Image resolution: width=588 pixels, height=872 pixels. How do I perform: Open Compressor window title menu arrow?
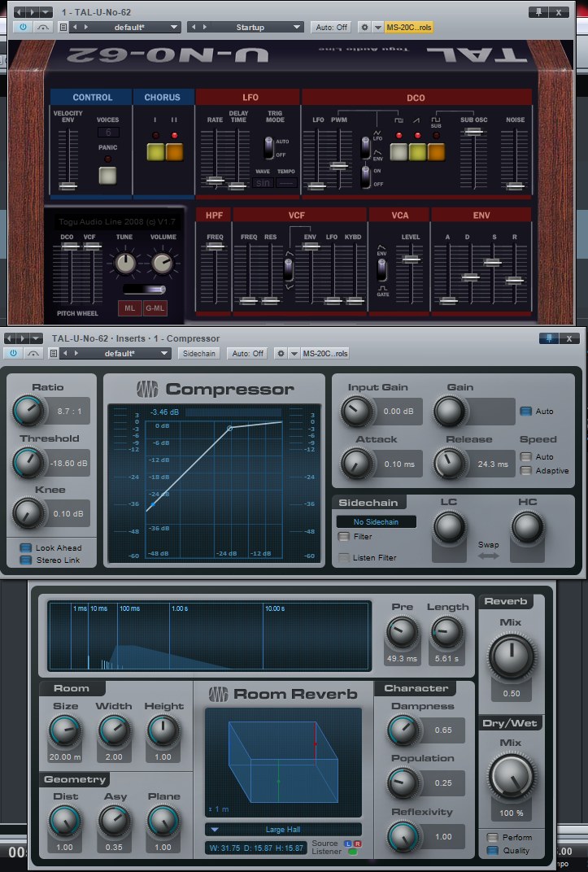tap(36, 338)
